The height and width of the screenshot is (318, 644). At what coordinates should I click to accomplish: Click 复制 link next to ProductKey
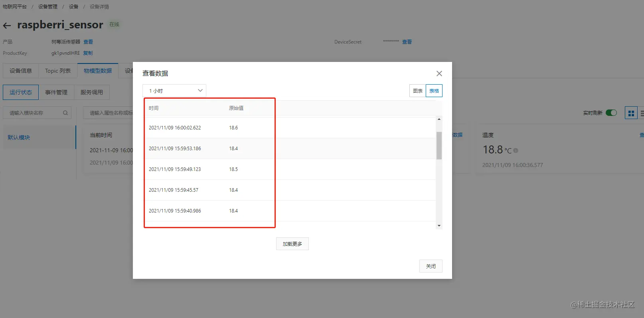88,53
